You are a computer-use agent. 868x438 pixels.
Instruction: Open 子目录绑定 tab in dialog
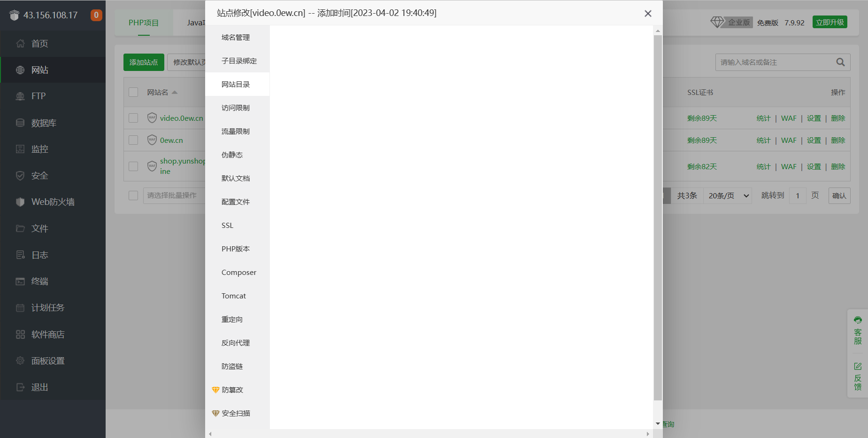click(237, 61)
